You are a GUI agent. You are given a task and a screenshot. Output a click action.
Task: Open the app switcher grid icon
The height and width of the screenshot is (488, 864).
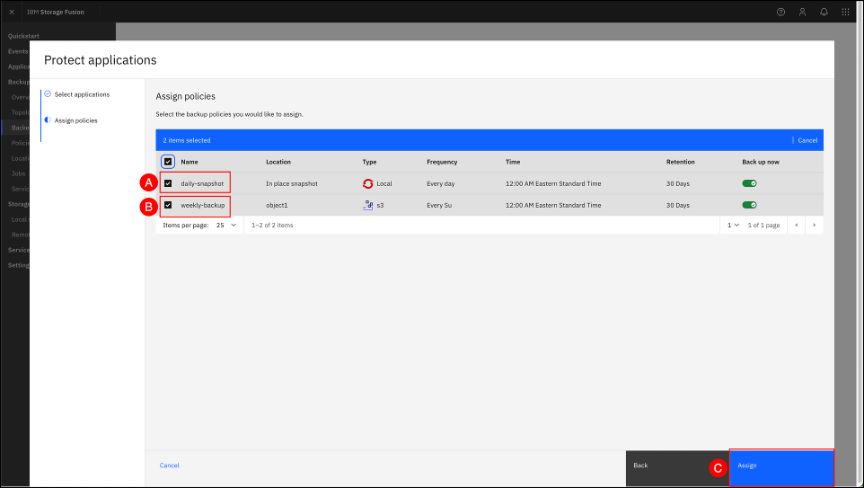pyautogui.click(x=846, y=11)
